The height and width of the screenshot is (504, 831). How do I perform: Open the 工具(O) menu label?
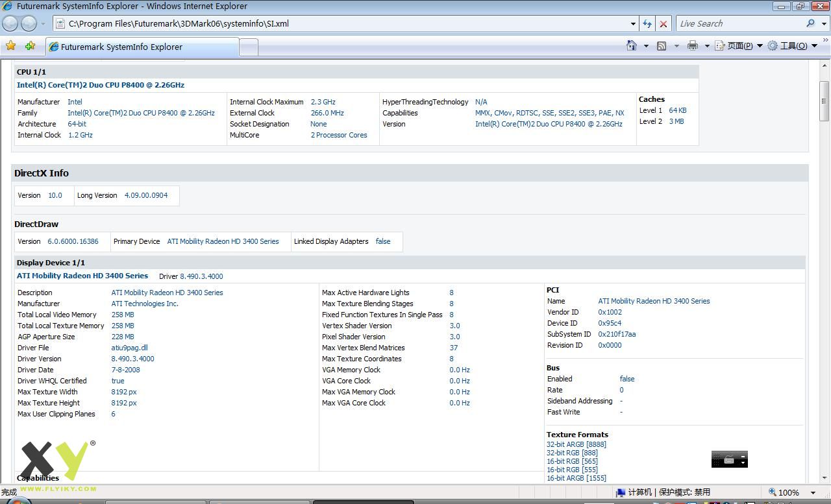coord(794,46)
